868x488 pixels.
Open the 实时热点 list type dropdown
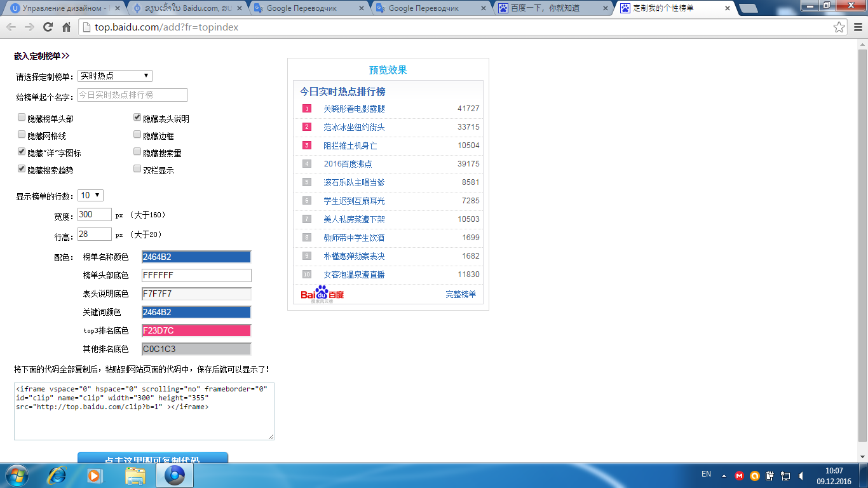click(115, 76)
